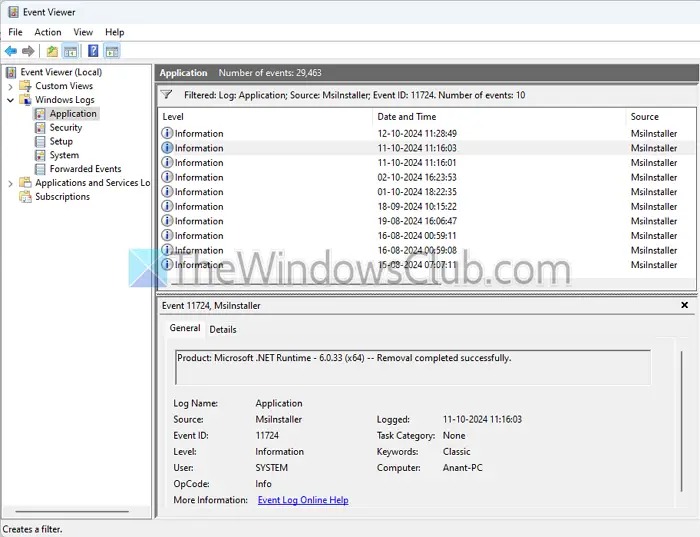Click the Windows Logs folder icon
Screen dimensions: 700x537
point(25,100)
